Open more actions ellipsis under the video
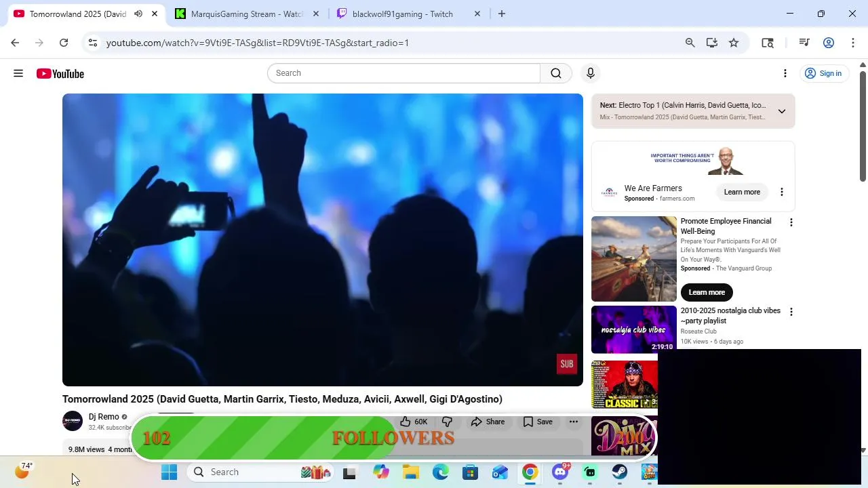 (574, 422)
